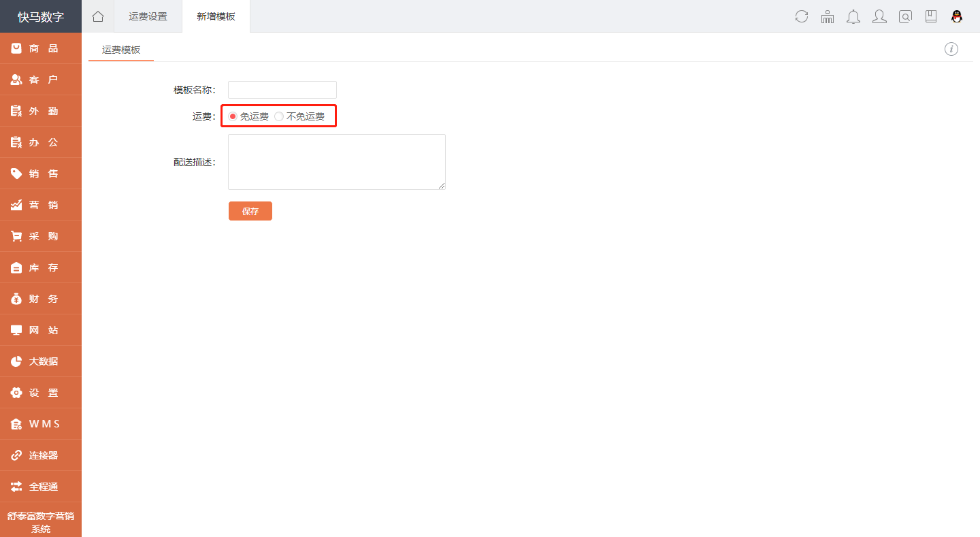
Task: Click the info icon near page top
Action: click(x=951, y=49)
